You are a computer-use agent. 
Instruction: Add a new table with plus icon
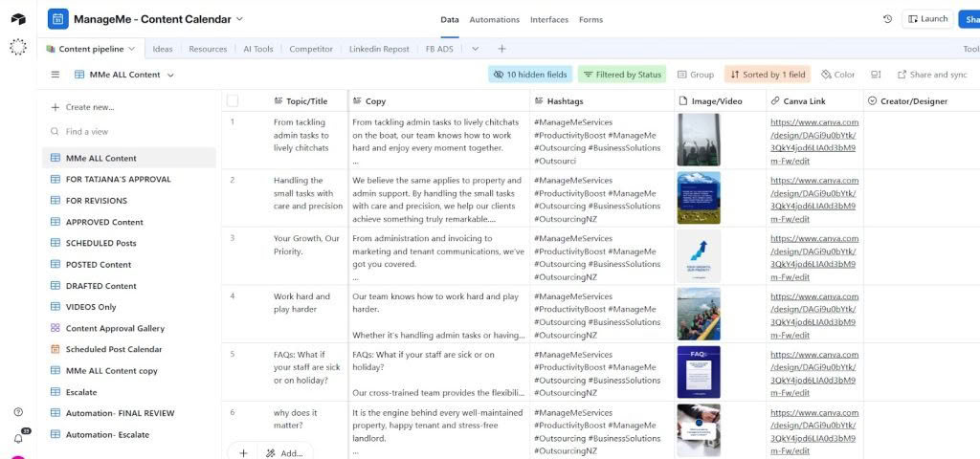click(x=501, y=49)
